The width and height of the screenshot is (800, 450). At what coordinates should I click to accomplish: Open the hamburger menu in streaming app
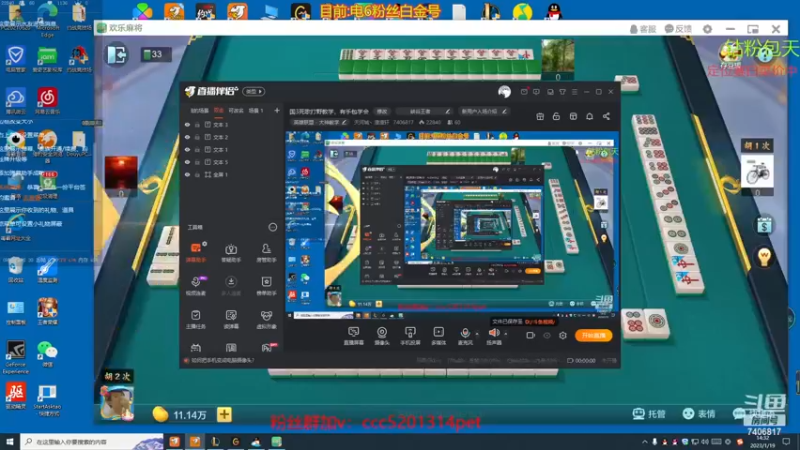coord(574,92)
